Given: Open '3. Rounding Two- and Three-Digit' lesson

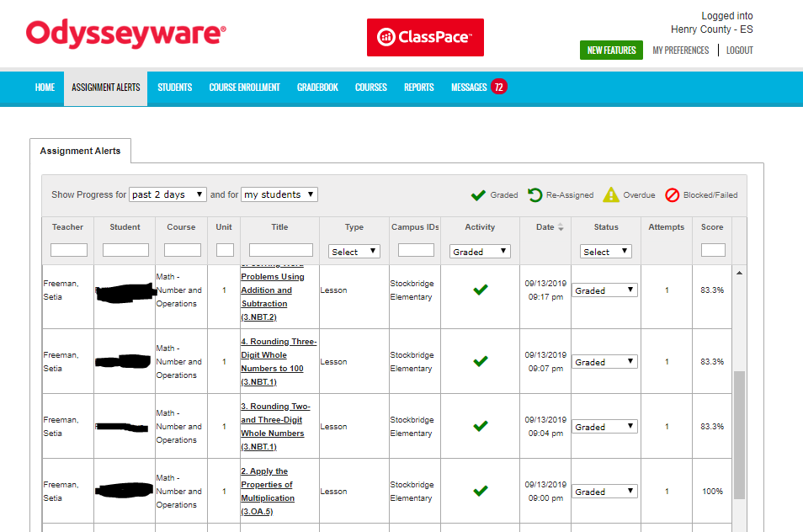Looking at the screenshot, I should [x=275, y=427].
